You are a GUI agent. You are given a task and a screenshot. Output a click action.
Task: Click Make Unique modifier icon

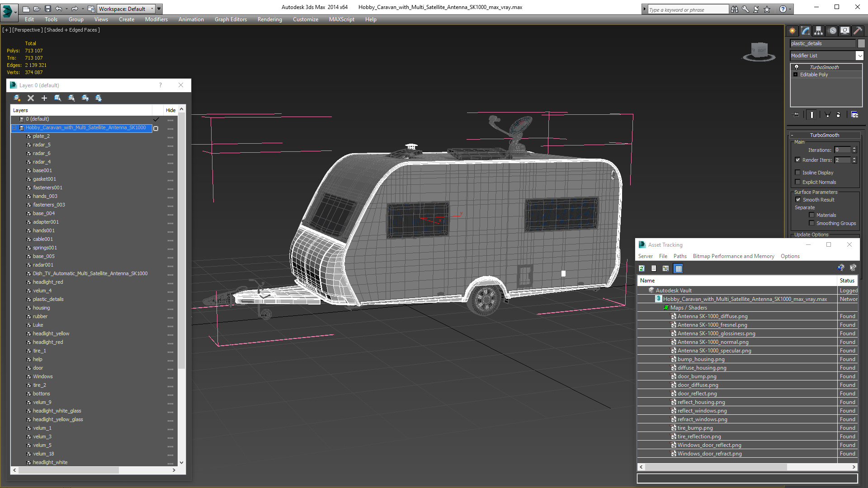(827, 115)
